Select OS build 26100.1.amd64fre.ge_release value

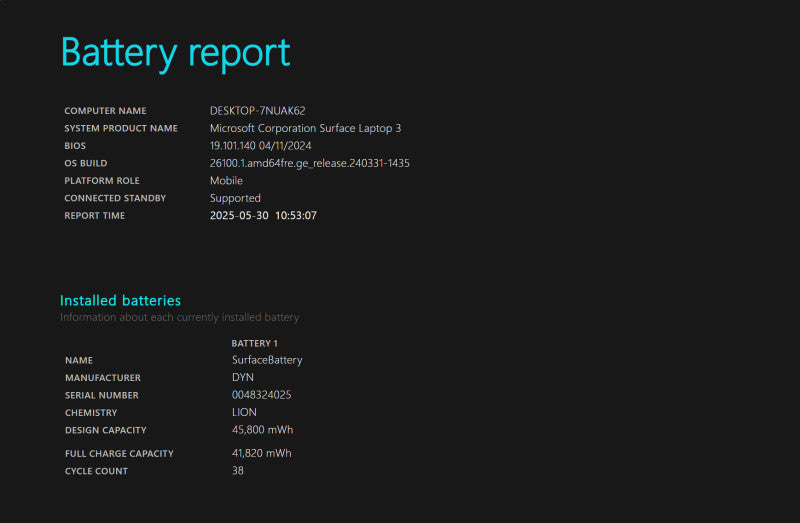click(x=310, y=163)
